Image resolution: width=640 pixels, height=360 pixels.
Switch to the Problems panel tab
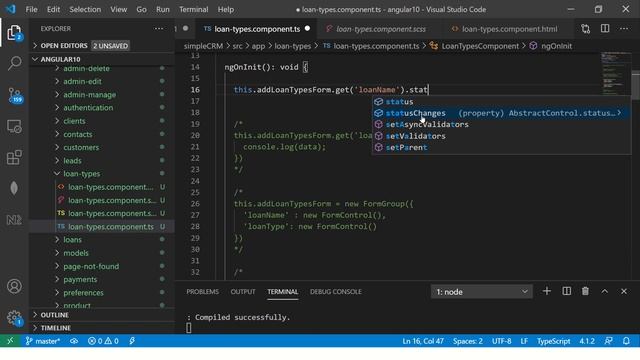click(x=202, y=291)
